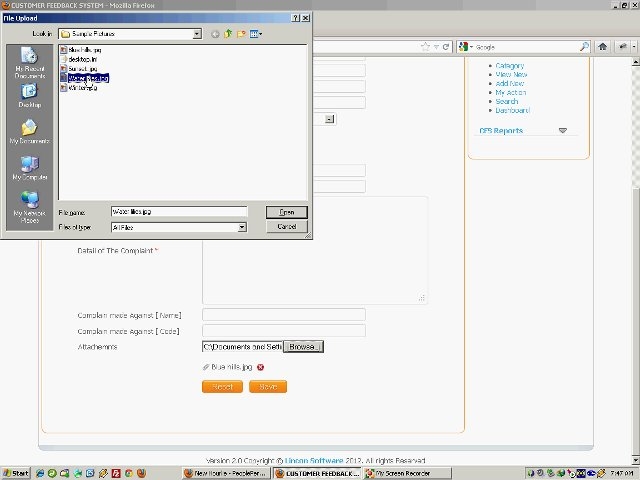
Task: Open the Windows Start menu
Action: coord(16,473)
